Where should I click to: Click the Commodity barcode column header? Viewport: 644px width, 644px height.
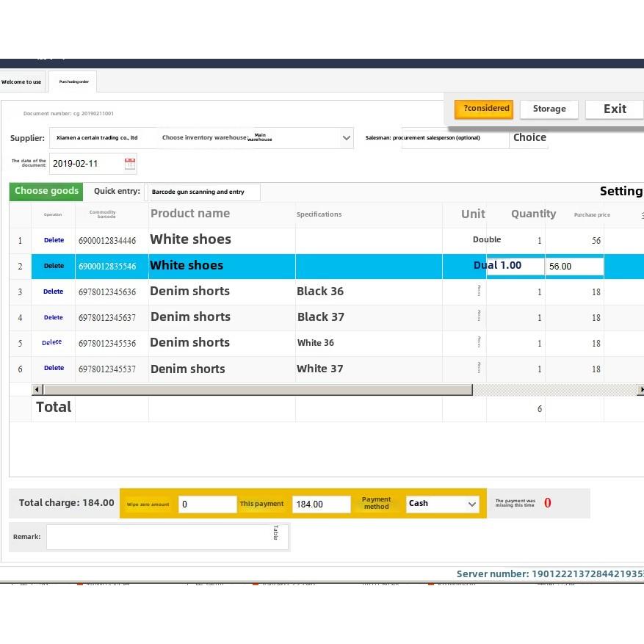tap(102, 214)
